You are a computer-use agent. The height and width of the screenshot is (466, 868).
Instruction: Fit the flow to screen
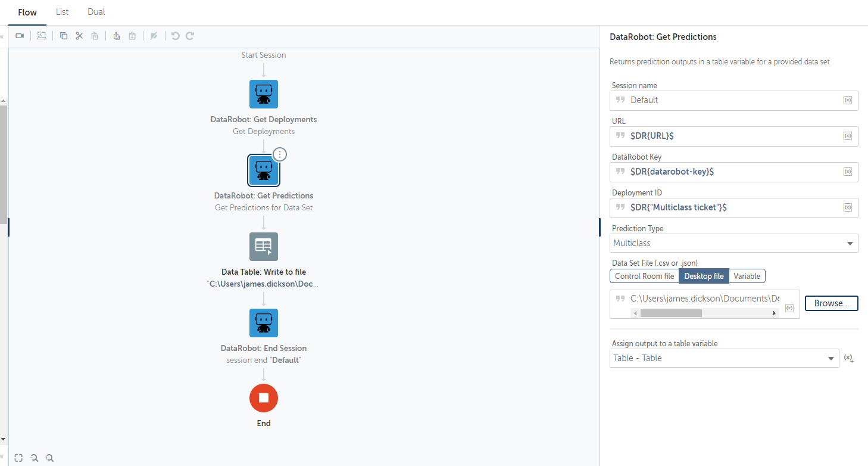pyautogui.click(x=19, y=458)
